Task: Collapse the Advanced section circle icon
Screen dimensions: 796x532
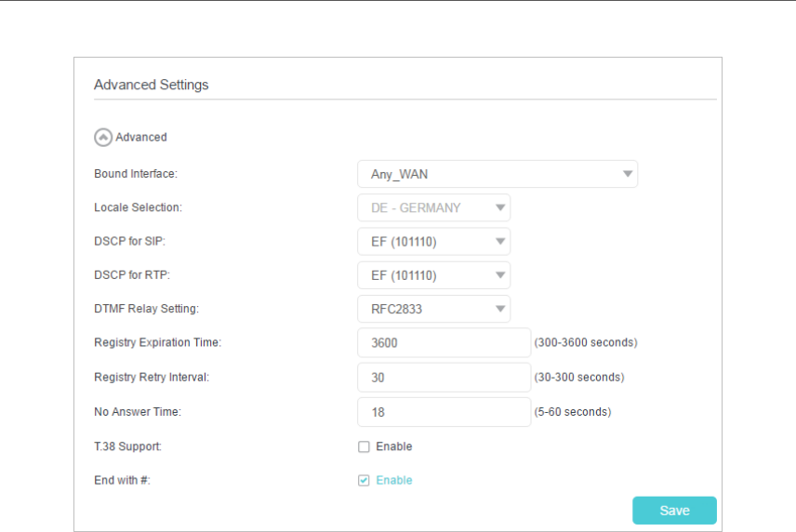Action: tap(103, 137)
